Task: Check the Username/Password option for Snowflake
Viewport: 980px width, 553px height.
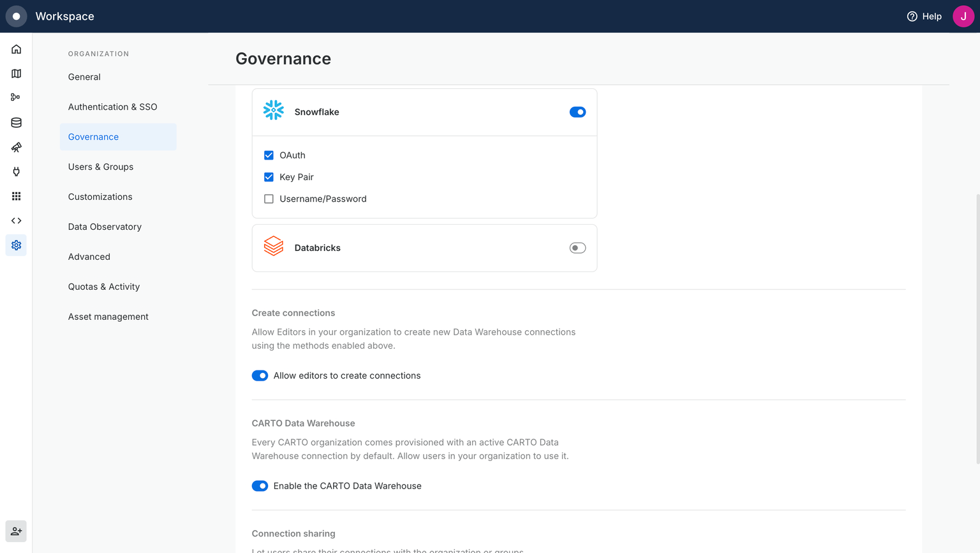Action: tap(269, 199)
